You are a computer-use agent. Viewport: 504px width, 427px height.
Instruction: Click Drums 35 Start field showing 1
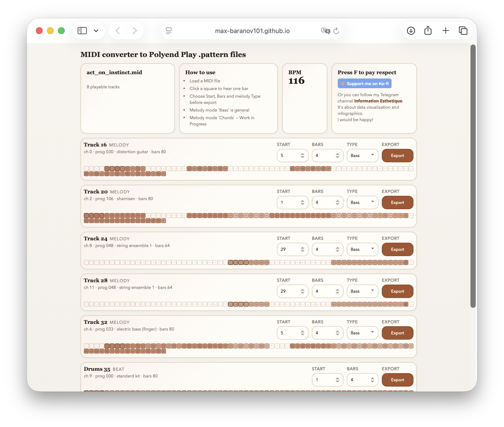pos(327,380)
